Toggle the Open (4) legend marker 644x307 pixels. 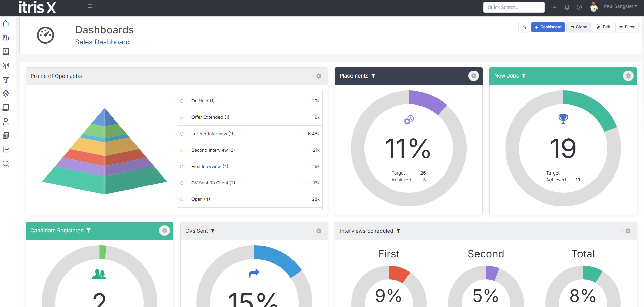pos(182,199)
